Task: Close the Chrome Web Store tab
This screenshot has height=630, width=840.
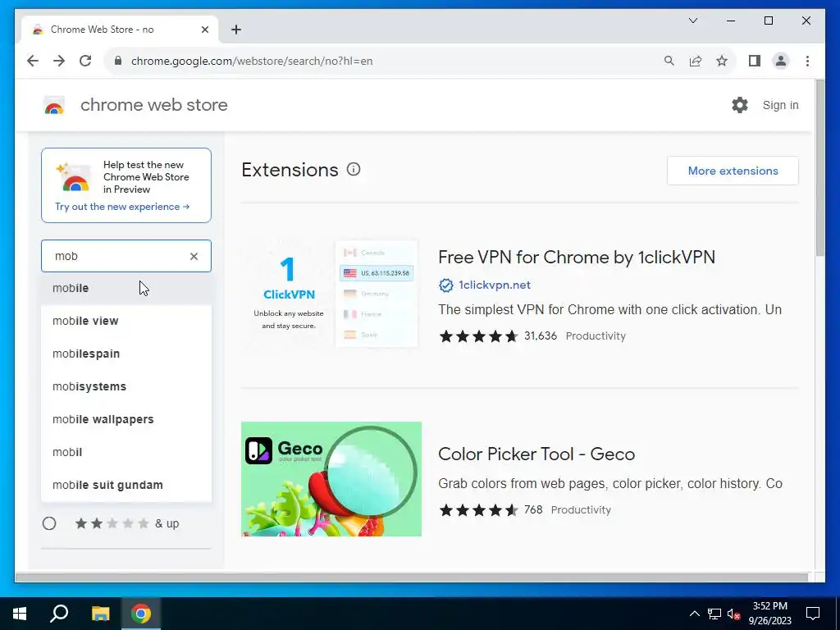Action: tap(204, 30)
